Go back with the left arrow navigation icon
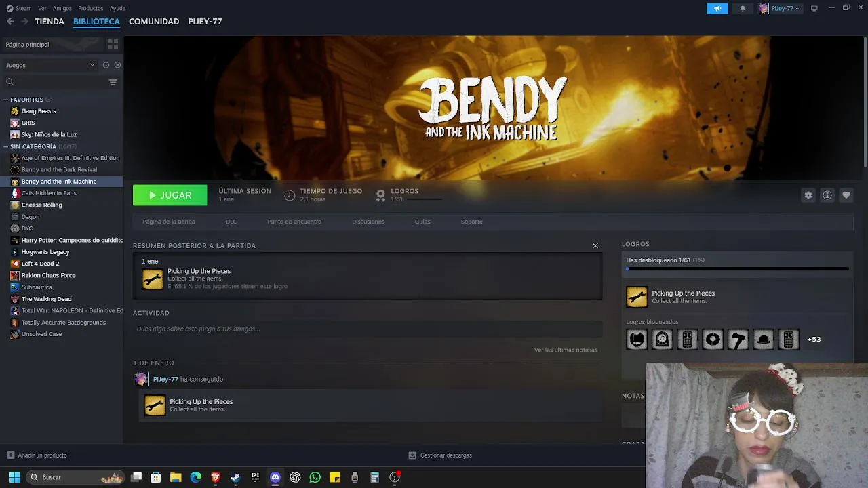This screenshot has width=868, height=488. [10, 22]
